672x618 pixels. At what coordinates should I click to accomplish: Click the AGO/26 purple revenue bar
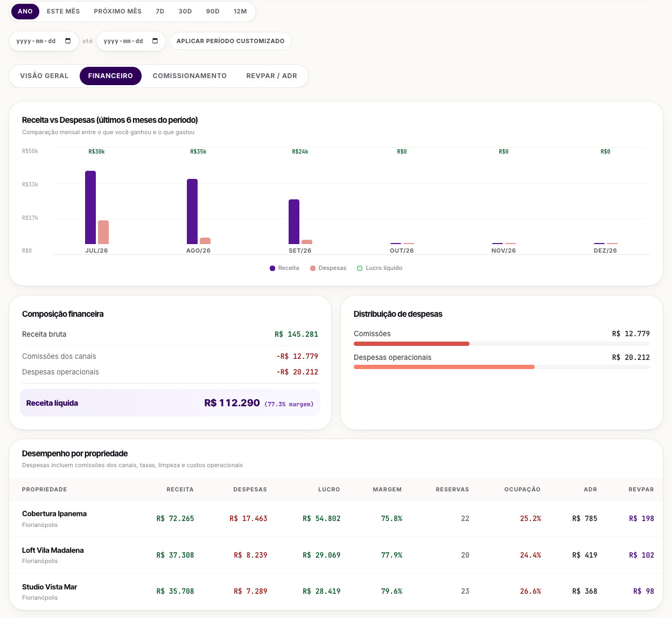pyautogui.click(x=192, y=211)
